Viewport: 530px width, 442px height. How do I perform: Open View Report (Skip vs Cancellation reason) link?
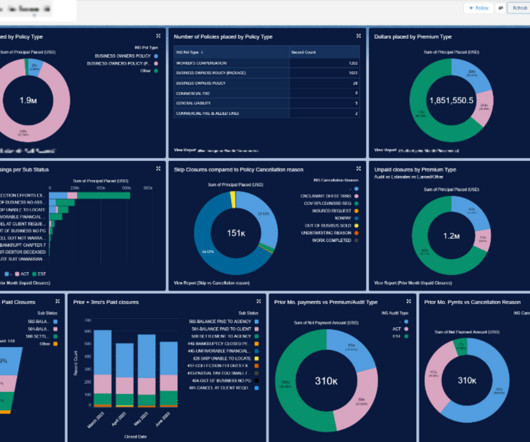pyautogui.click(x=212, y=283)
